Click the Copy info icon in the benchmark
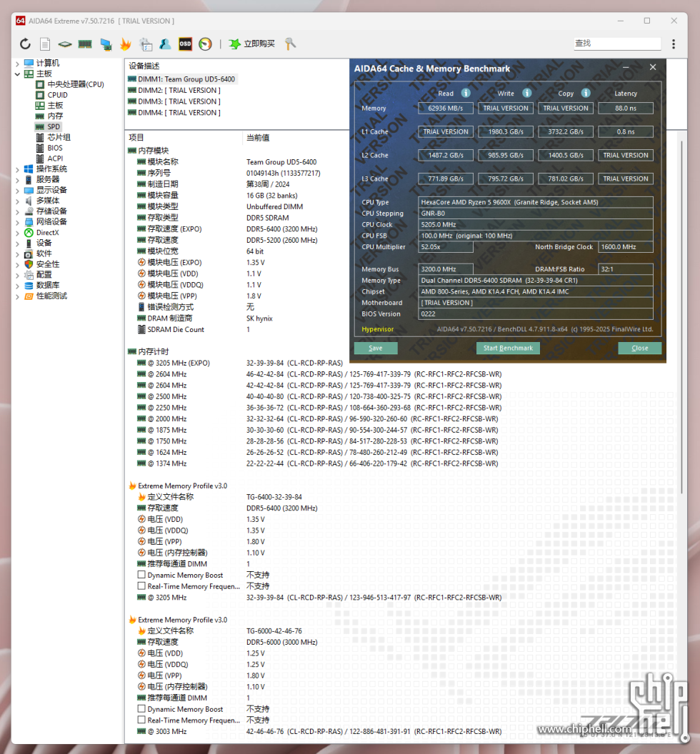Screen dimensions: 700x754 586,93
